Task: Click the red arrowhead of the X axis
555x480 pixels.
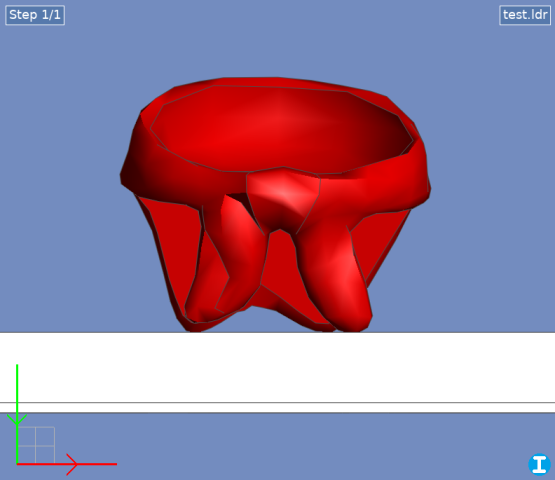Action: (x=72, y=464)
